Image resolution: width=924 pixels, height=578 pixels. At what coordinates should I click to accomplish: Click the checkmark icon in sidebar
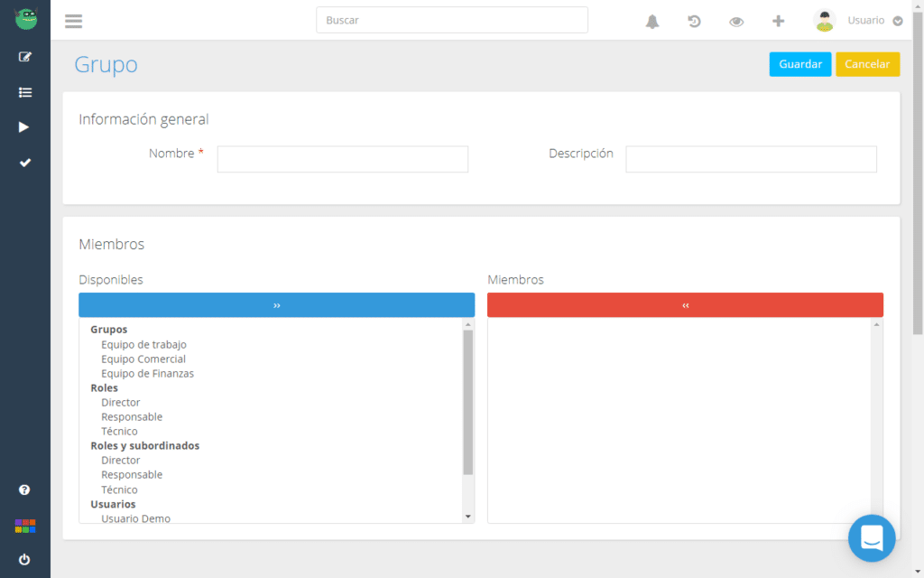(x=25, y=163)
